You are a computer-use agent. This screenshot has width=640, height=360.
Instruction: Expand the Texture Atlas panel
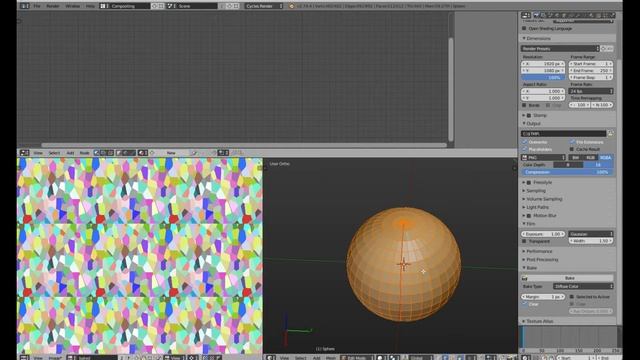coord(540,322)
